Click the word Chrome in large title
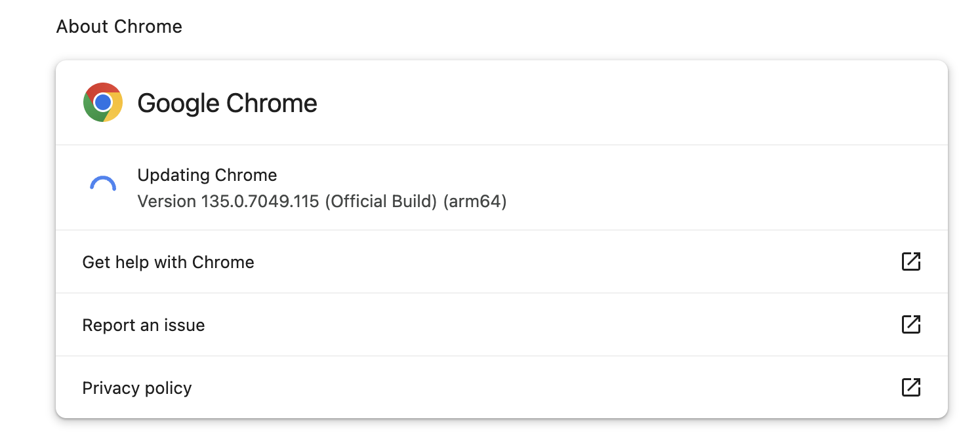 [272, 103]
